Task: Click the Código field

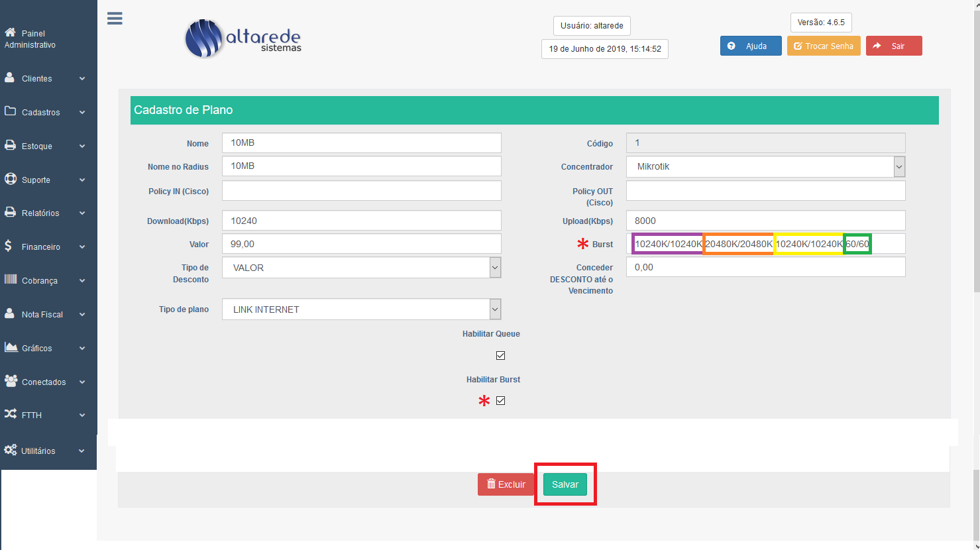Action: pyautogui.click(x=765, y=142)
